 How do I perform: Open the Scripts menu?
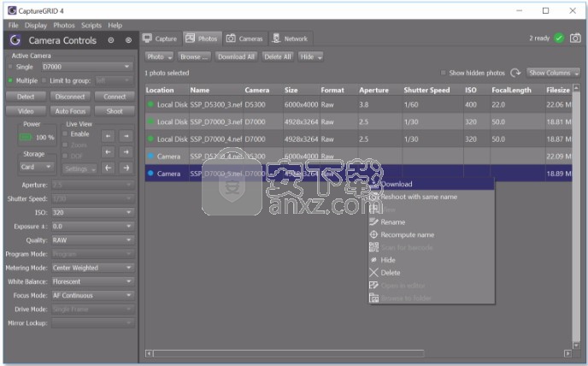point(91,25)
